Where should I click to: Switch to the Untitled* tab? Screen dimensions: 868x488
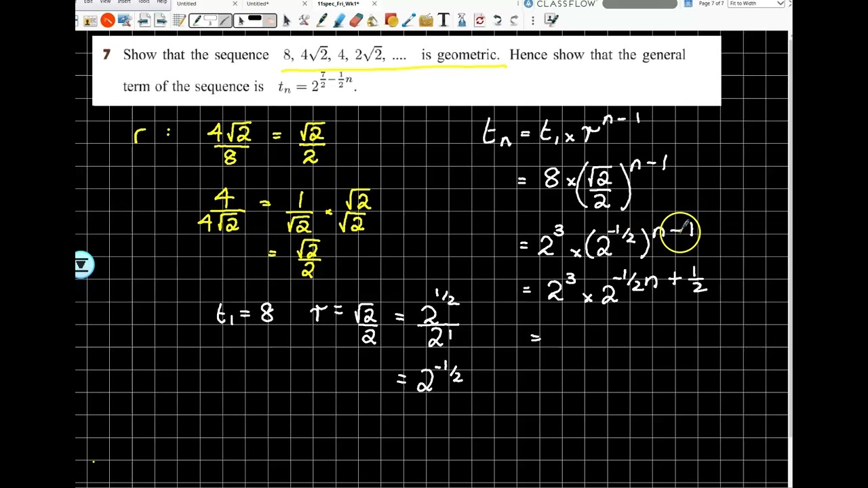tap(257, 4)
